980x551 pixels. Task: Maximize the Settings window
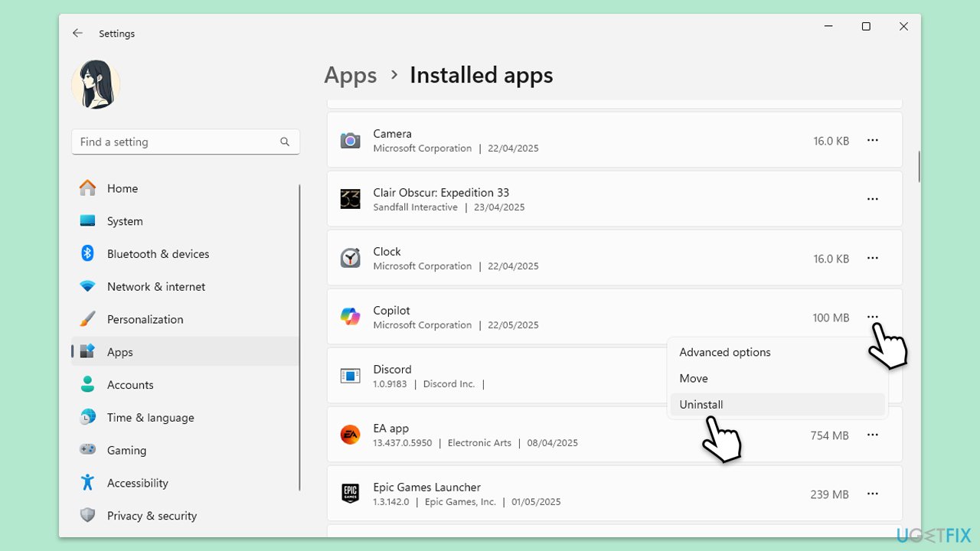coord(866,26)
